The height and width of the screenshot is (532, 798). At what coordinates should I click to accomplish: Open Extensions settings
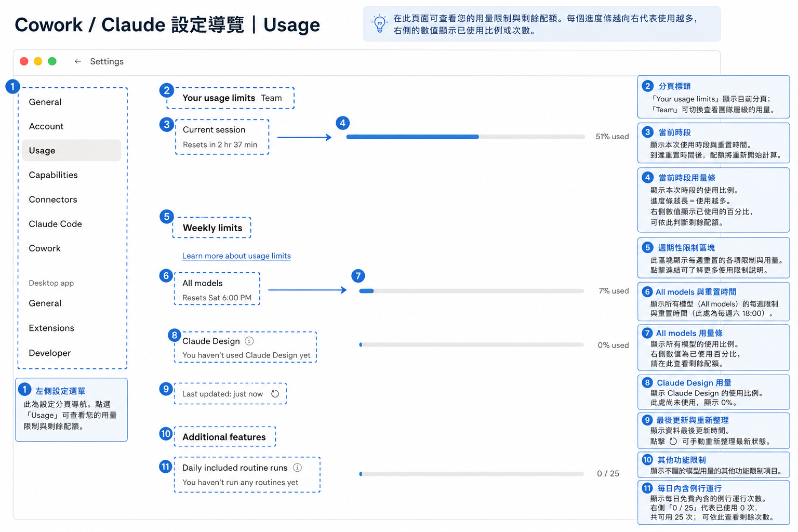click(51, 328)
